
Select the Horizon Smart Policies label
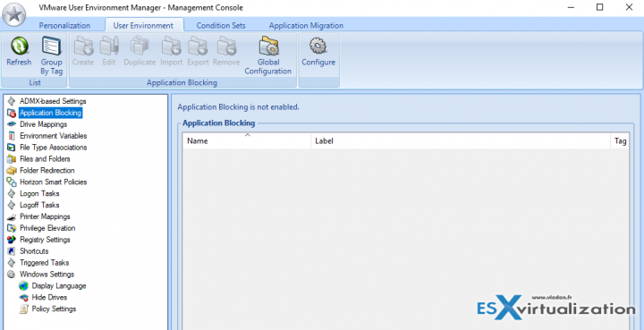coord(54,182)
